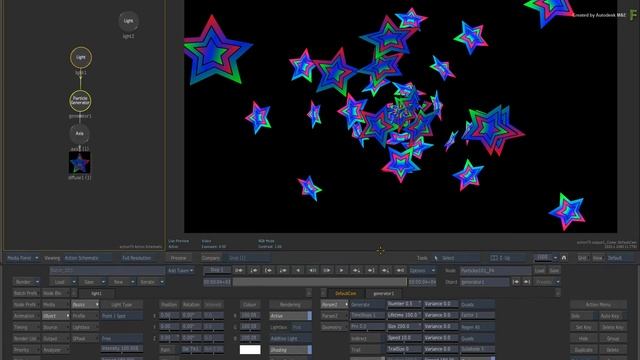Click the Preview button
The height and width of the screenshot is (360, 640).
pyautogui.click(x=178, y=258)
